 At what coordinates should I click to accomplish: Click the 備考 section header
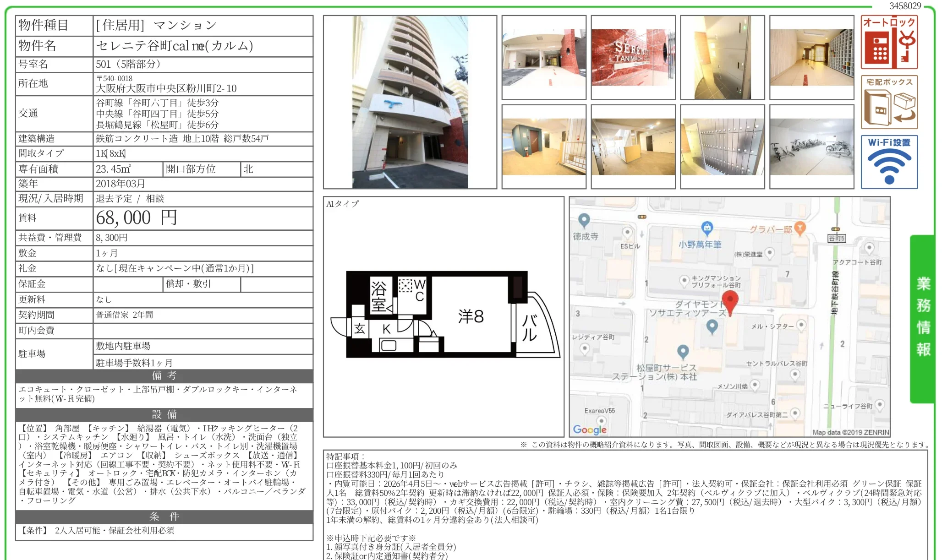[x=164, y=376]
